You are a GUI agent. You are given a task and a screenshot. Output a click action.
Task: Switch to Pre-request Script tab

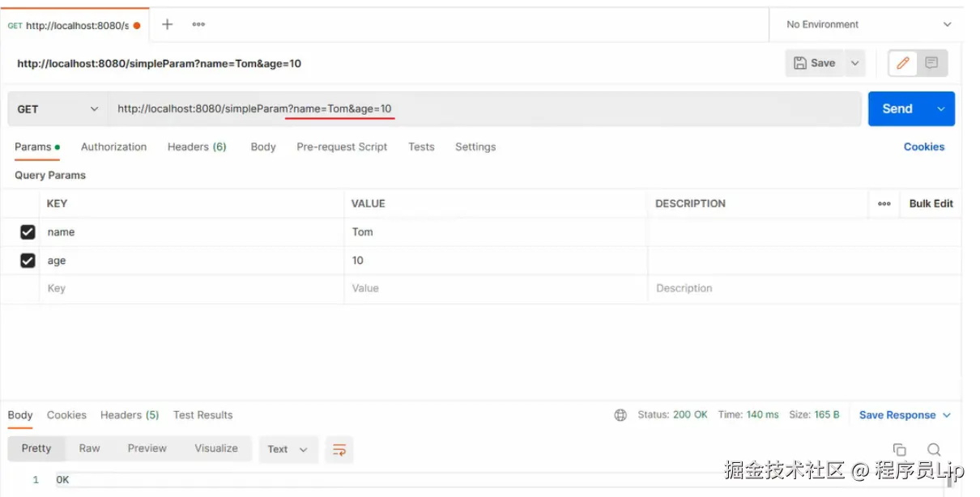point(342,147)
